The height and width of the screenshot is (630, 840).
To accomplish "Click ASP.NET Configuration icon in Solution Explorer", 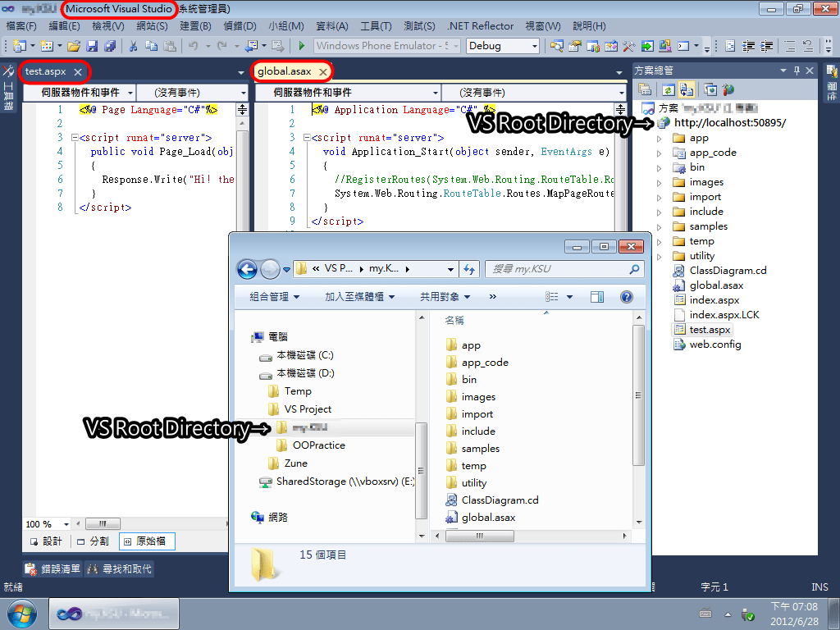I will click(728, 89).
